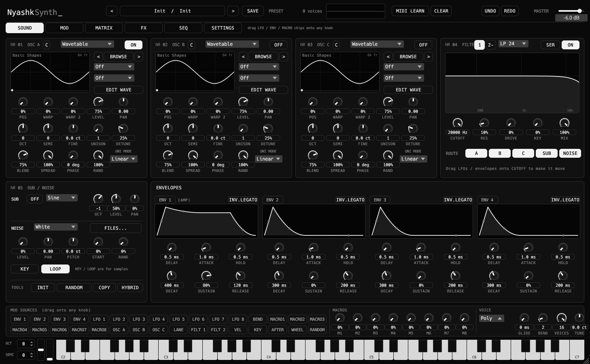This screenshot has width=590, height=364.
Task: Open the sub oscillator Sine waveform dropdown
Action: click(x=62, y=198)
